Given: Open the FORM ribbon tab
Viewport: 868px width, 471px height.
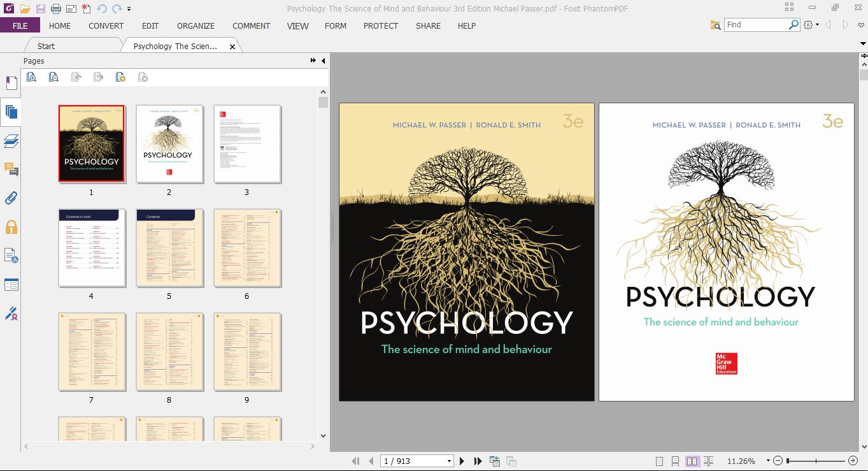Looking at the screenshot, I should 336,25.
